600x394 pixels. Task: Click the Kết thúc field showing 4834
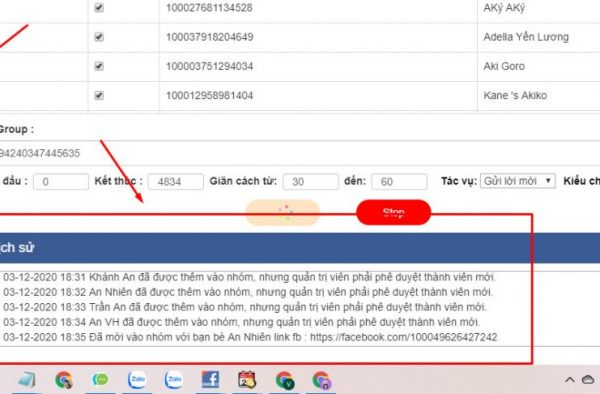176,181
